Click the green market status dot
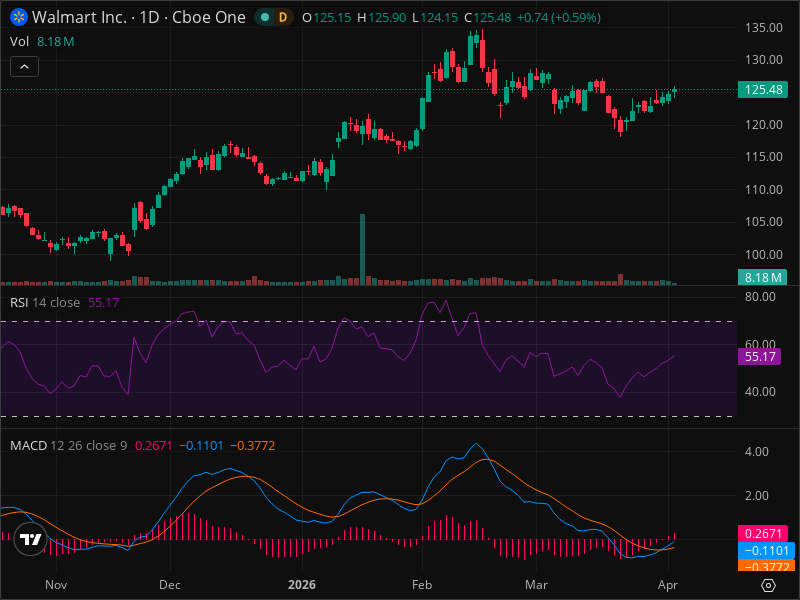 265,17
